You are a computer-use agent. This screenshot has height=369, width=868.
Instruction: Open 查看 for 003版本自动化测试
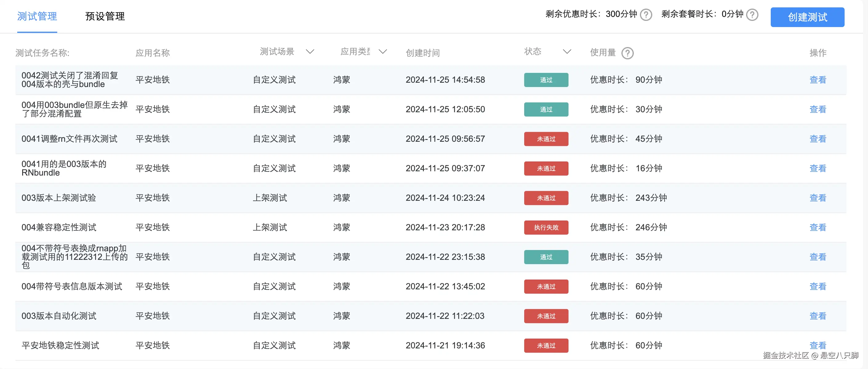tap(818, 316)
